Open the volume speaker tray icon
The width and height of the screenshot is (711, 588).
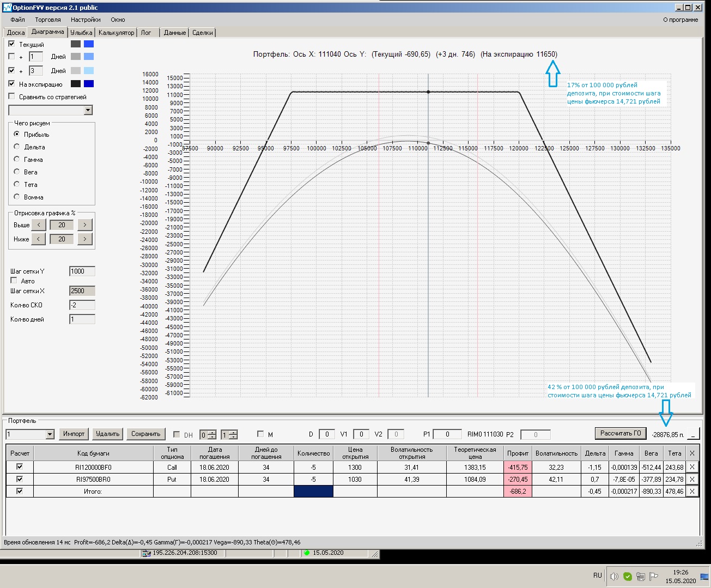[x=614, y=576]
